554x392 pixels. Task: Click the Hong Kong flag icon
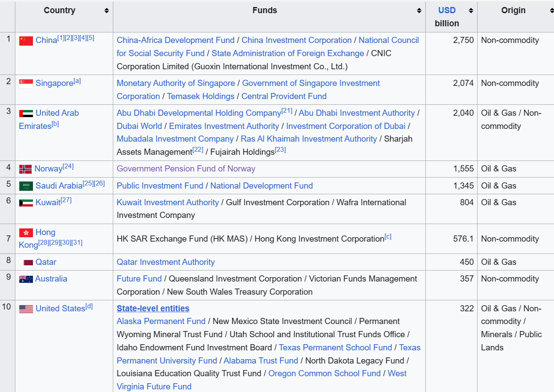coord(26,232)
